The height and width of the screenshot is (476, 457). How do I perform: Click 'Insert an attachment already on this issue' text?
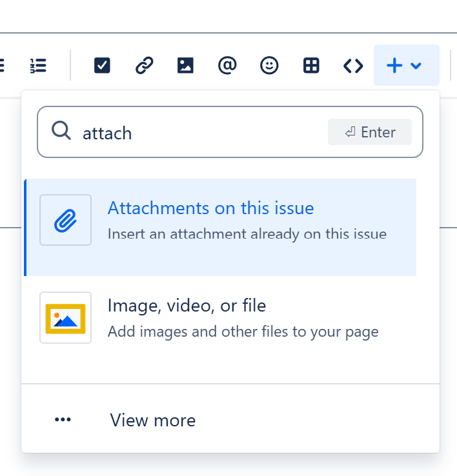(x=247, y=234)
